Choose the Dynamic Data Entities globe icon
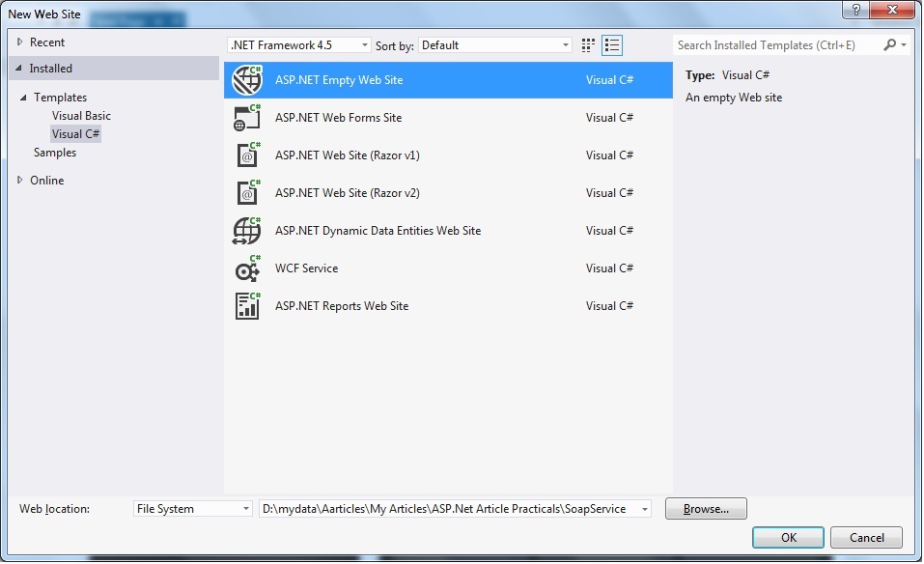 pos(247,231)
